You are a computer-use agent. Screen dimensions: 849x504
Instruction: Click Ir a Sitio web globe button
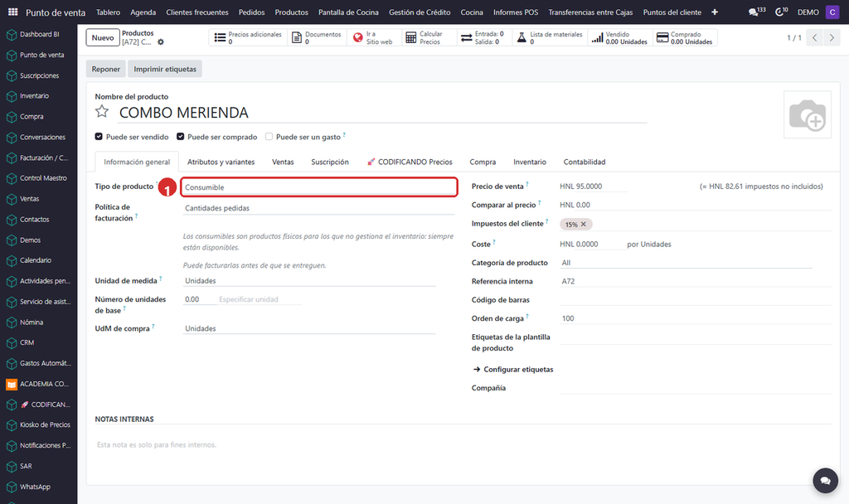tap(373, 37)
